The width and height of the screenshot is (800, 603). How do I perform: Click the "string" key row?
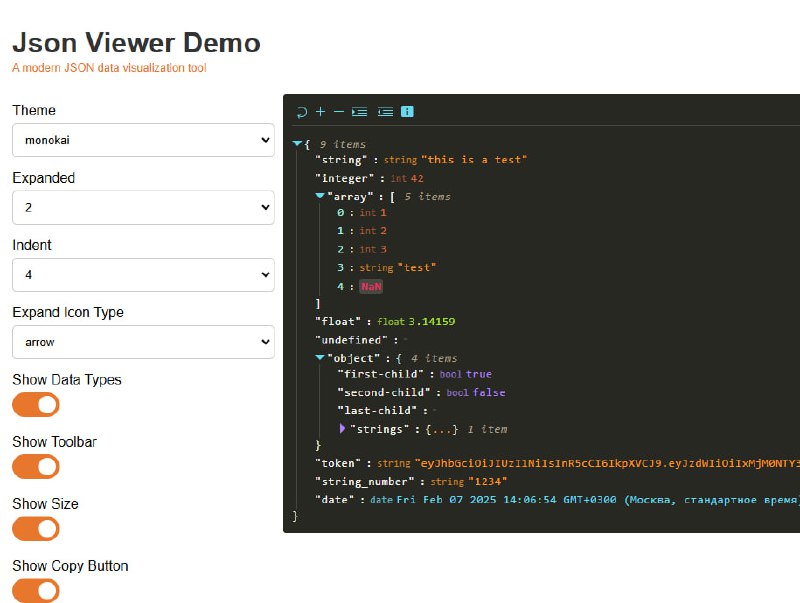click(341, 160)
